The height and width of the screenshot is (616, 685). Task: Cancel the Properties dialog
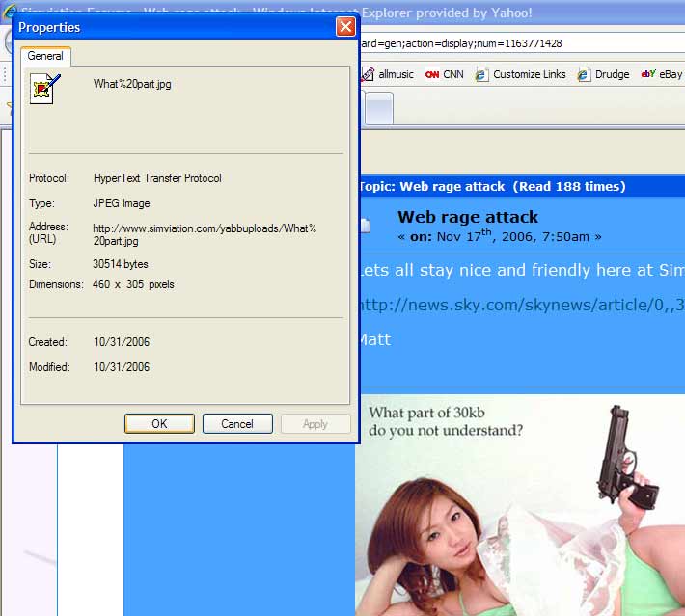pos(237,424)
